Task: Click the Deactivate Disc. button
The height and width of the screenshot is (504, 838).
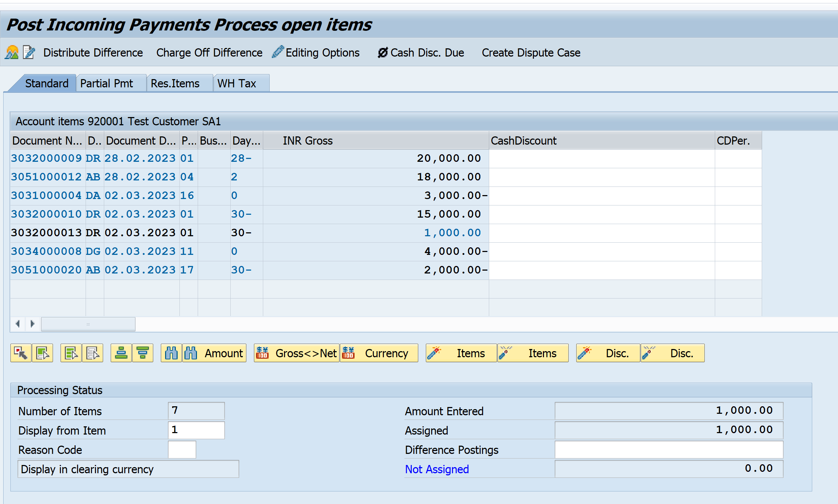Action: click(x=673, y=353)
